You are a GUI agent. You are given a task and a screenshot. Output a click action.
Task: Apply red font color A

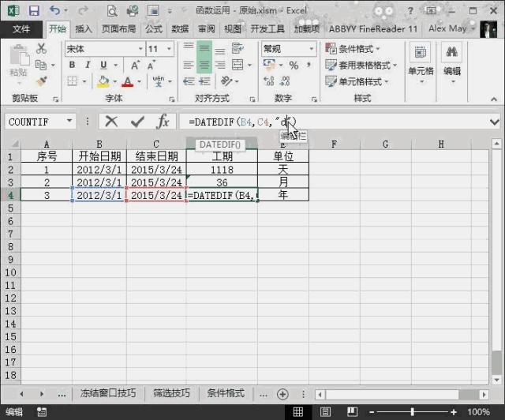[x=128, y=81]
